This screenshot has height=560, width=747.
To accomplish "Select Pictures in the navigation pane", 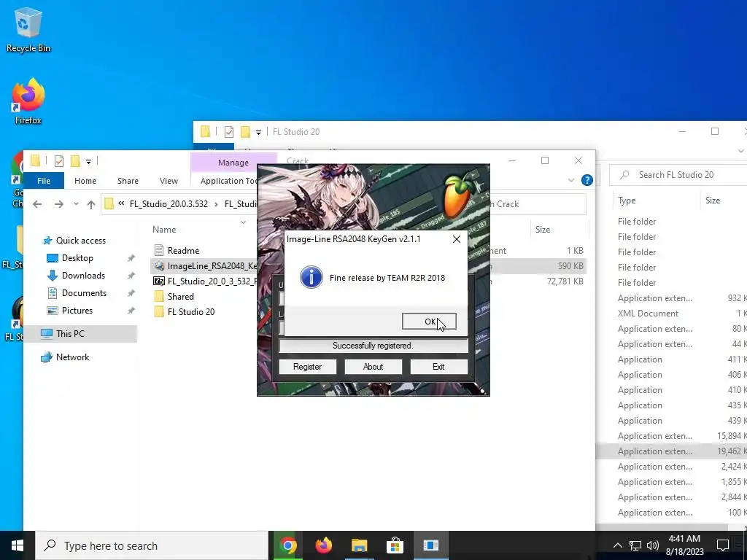I will [77, 311].
